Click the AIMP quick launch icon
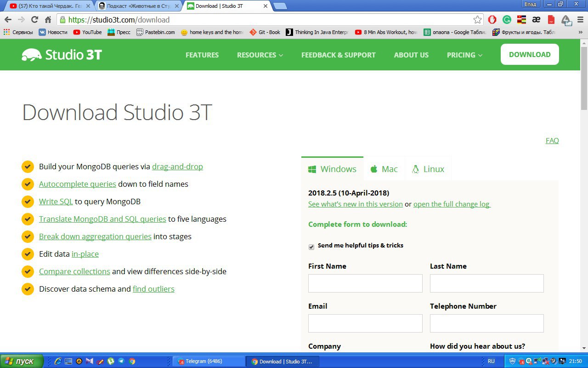Viewport: 588px width, 368px height. 79,362
